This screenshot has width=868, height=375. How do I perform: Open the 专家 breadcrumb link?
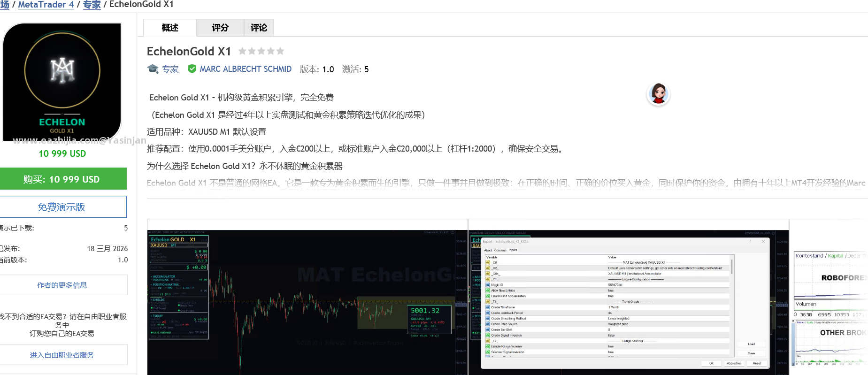[92, 5]
